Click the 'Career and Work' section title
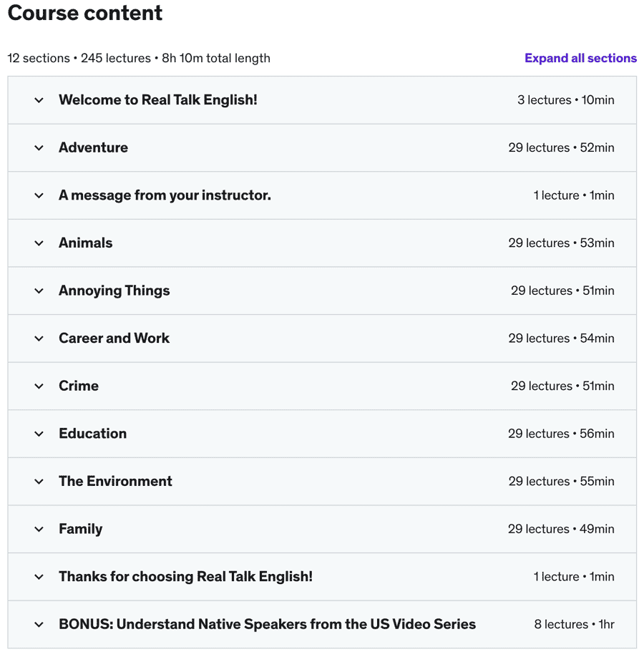This screenshot has height=657, width=644. tap(114, 338)
